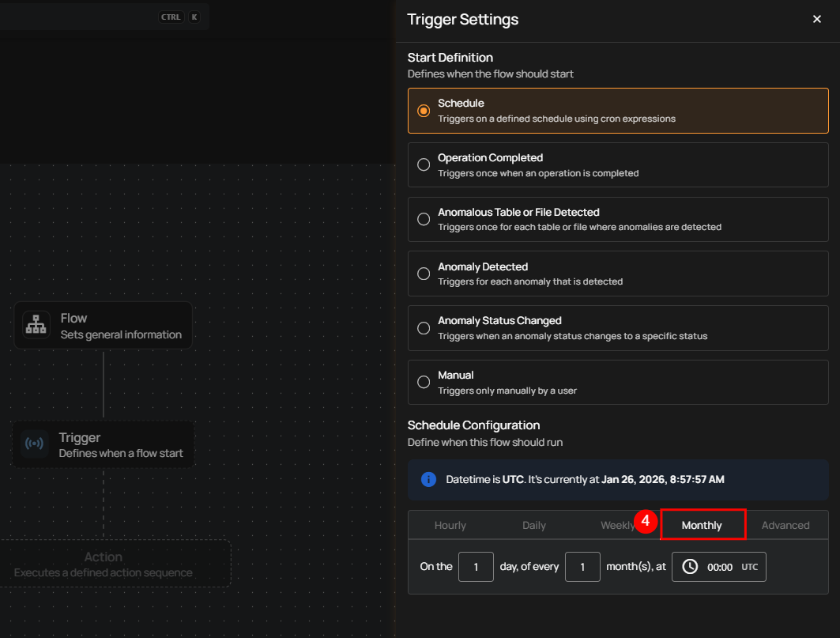The width and height of the screenshot is (840, 638).
Task: Switch to the Hourly schedule tab
Action: [x=450, y=525]
